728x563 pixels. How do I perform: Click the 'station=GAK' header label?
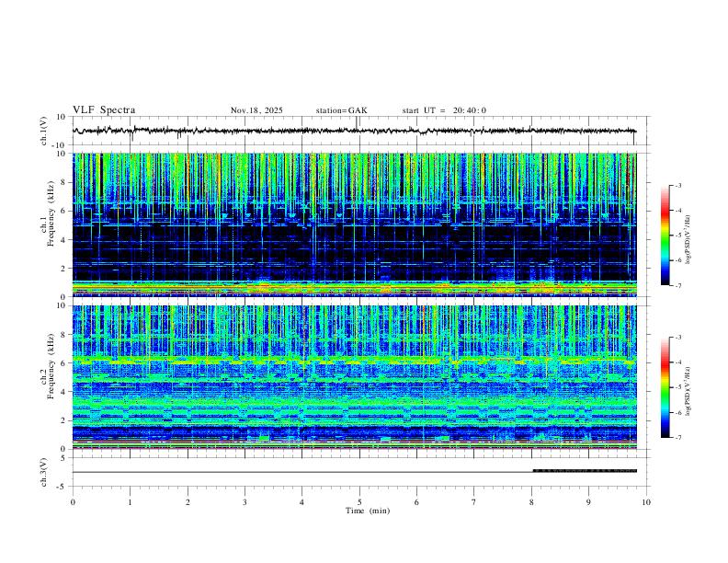(x=341, y=110)
